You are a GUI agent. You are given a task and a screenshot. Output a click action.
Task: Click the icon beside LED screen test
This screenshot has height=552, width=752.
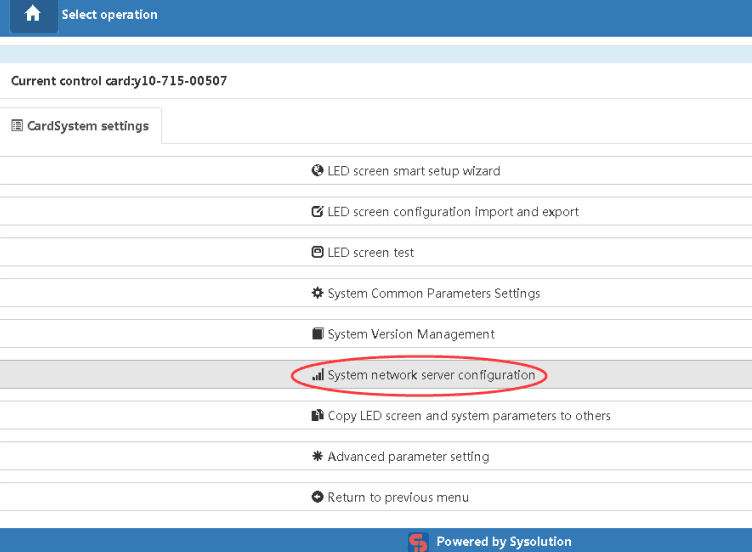coord(318,253)
